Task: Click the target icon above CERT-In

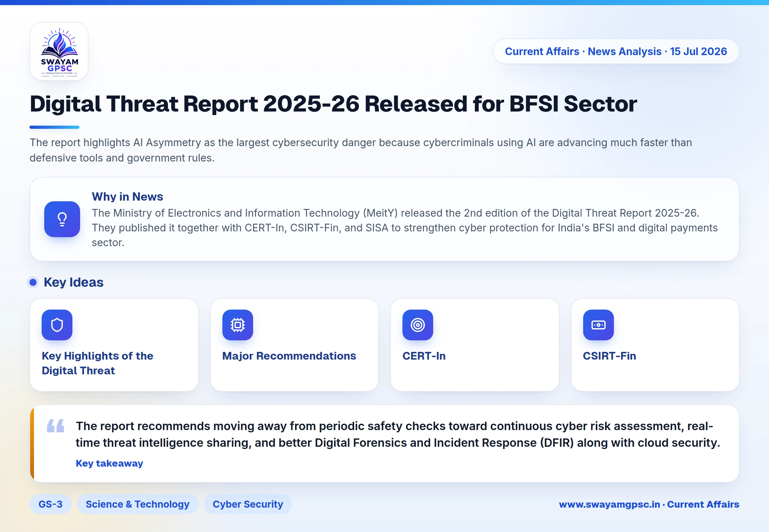Action: point(418,325)
